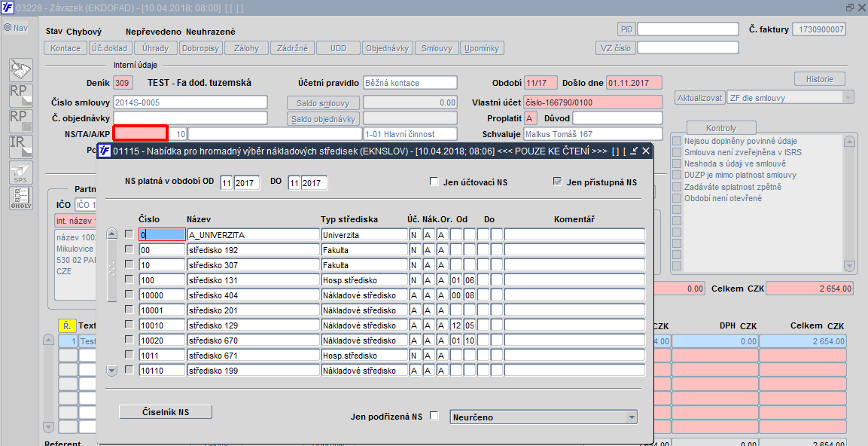Viewport: 868px width, 446px height.
Task: Open the Úč.doklad tab
Action: [110, 48]
